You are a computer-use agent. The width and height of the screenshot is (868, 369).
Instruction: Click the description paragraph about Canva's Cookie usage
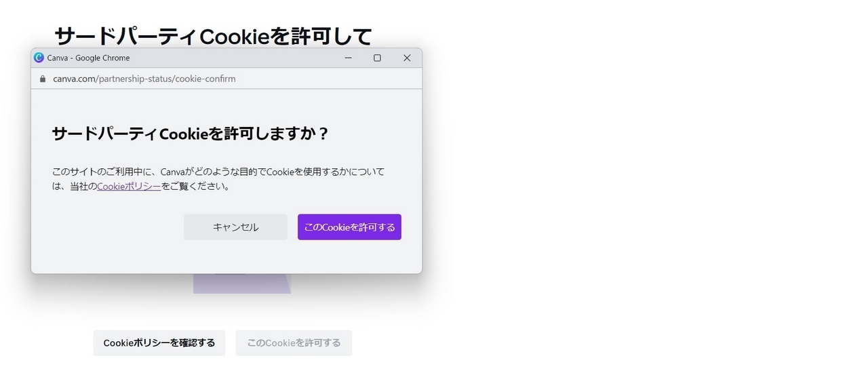[218, 179]
